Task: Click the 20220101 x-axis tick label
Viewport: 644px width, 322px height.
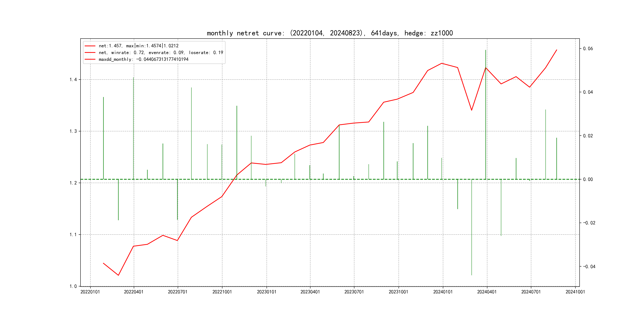Action: 90,292
